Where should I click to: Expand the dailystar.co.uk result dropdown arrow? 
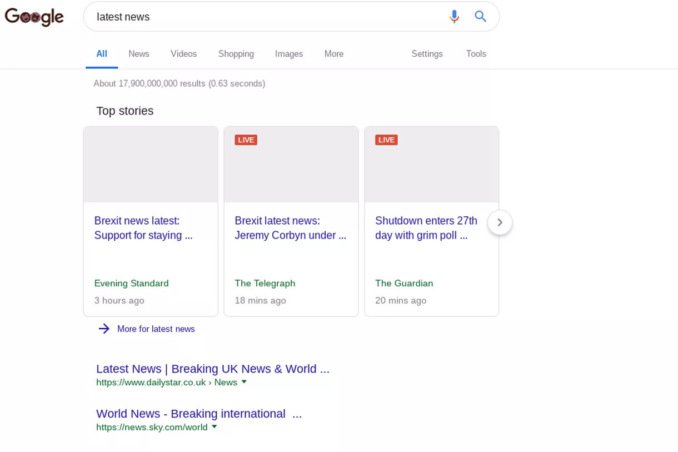click(244, 382)
